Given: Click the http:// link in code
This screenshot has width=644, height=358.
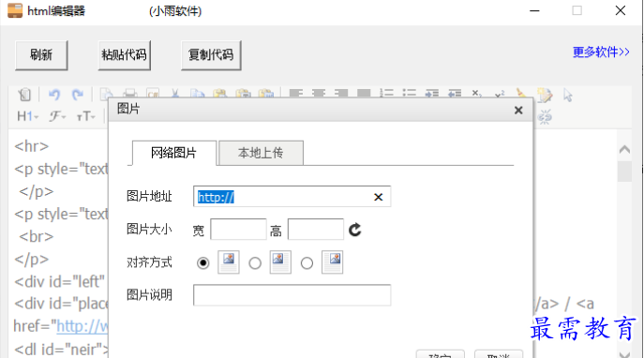Looking at the screenshot, I should pos(82,326).
